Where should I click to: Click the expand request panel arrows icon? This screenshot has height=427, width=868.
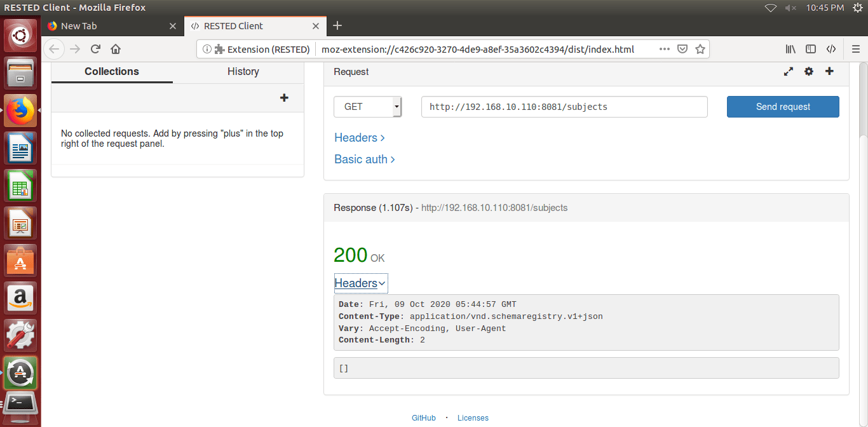789,72
